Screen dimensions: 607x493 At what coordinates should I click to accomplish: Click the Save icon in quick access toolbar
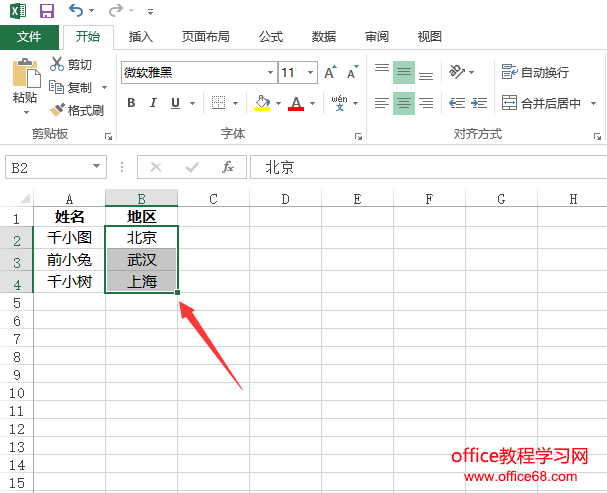[47, 10]
